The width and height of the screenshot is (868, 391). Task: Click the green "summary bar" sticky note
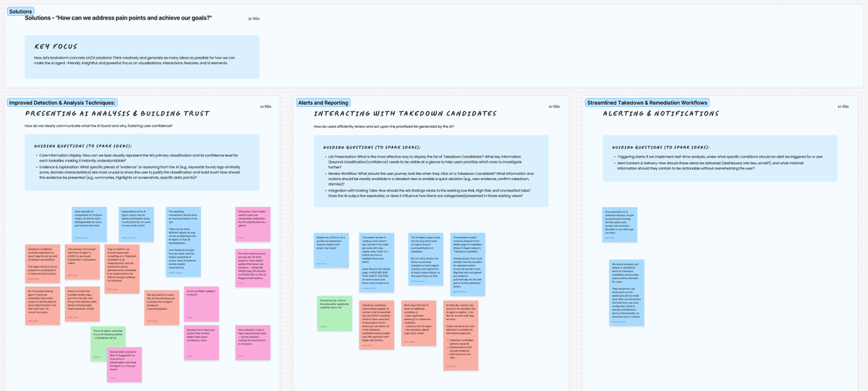[x=334, y=313]
